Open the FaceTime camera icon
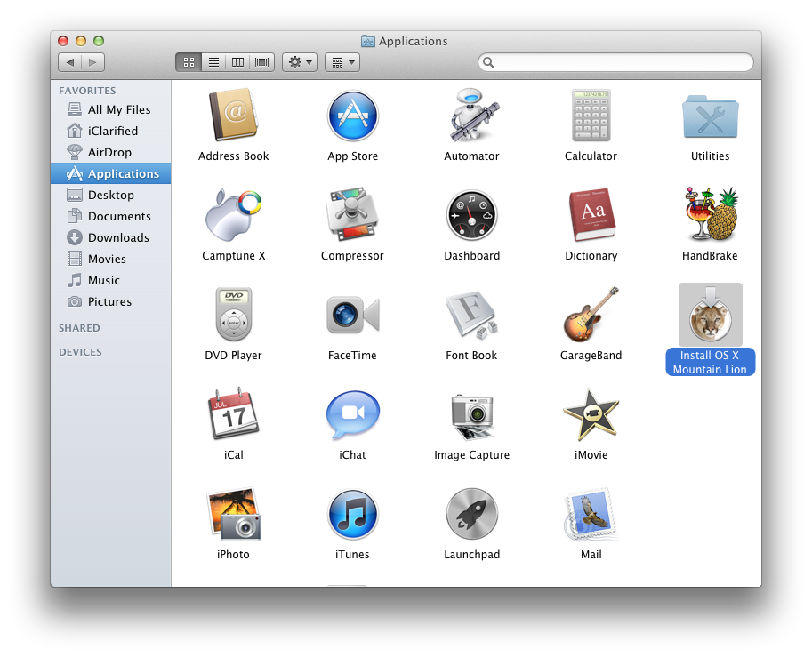The image size is (812, 657). [353, 316]
